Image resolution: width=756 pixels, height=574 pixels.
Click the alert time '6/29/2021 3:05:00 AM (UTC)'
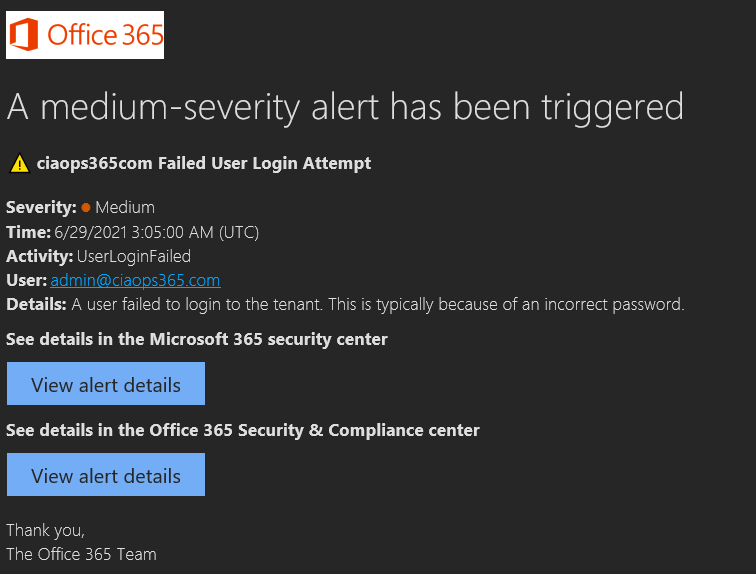click(157, 232)
